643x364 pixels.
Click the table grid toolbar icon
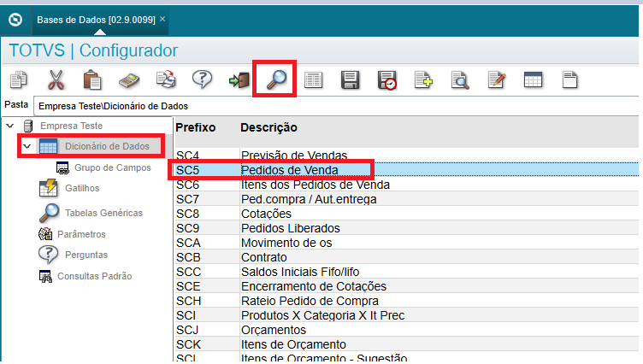(x=533, y=80)
